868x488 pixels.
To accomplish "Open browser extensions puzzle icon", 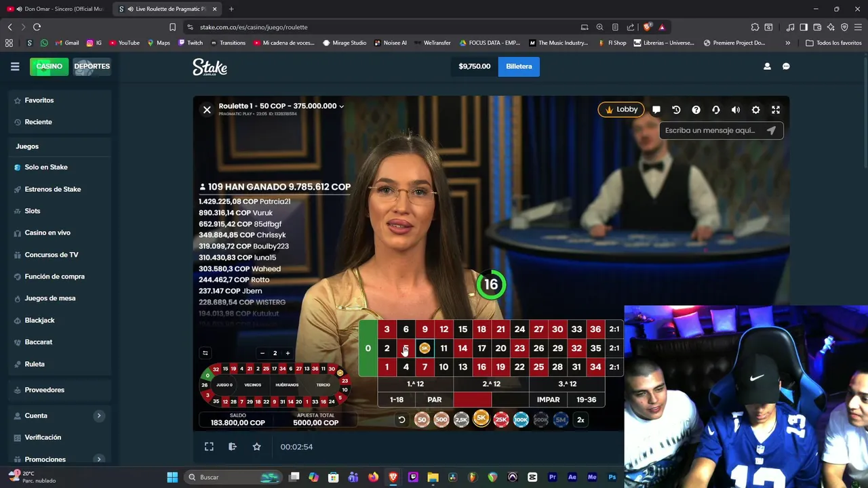I will (755, 27).
